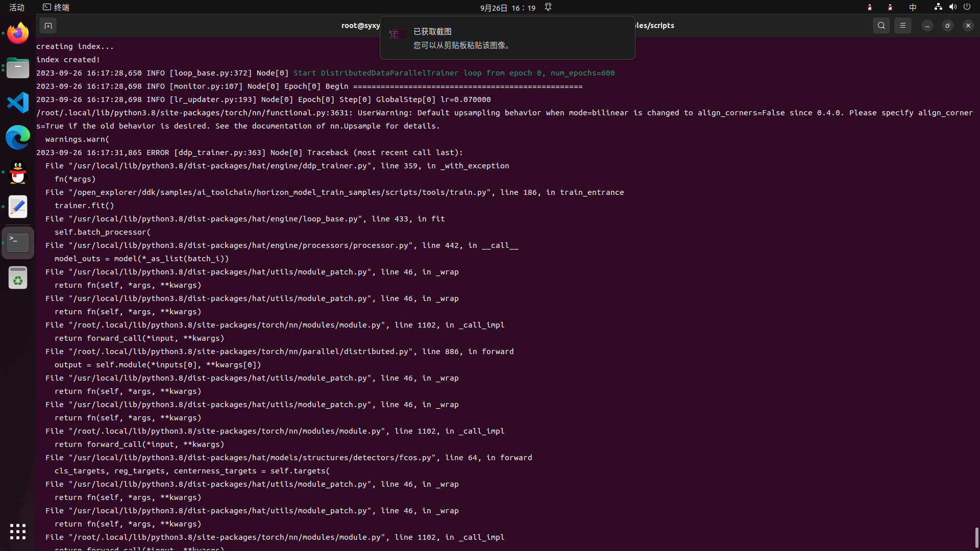Viewport: 980px width, 551px height.
Task: Open the date and time calendar
Action: [x=507, y=8]
